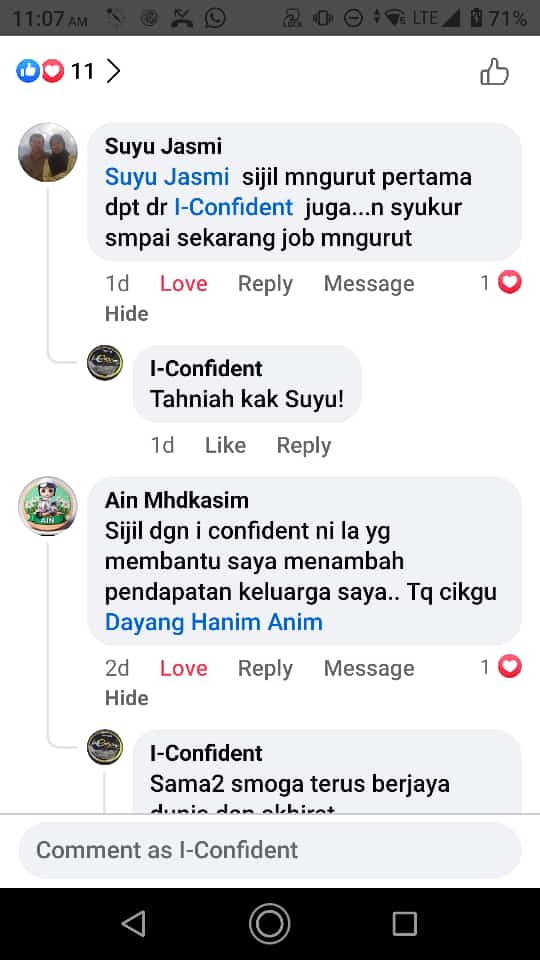This screenshot has width=540, height=960.
Task: Reply to Suyu Jasmi's comment
Action: tap(265, 283)
